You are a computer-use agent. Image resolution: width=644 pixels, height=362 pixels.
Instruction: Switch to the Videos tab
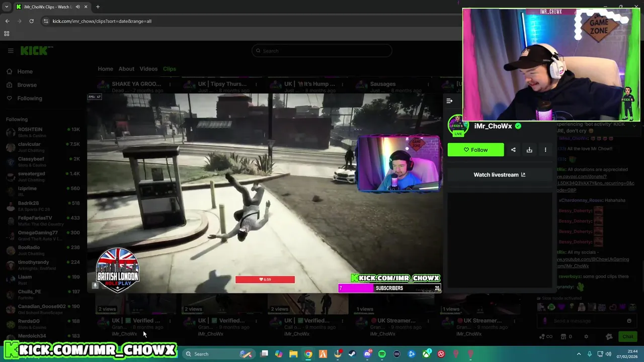coord(148,69)
